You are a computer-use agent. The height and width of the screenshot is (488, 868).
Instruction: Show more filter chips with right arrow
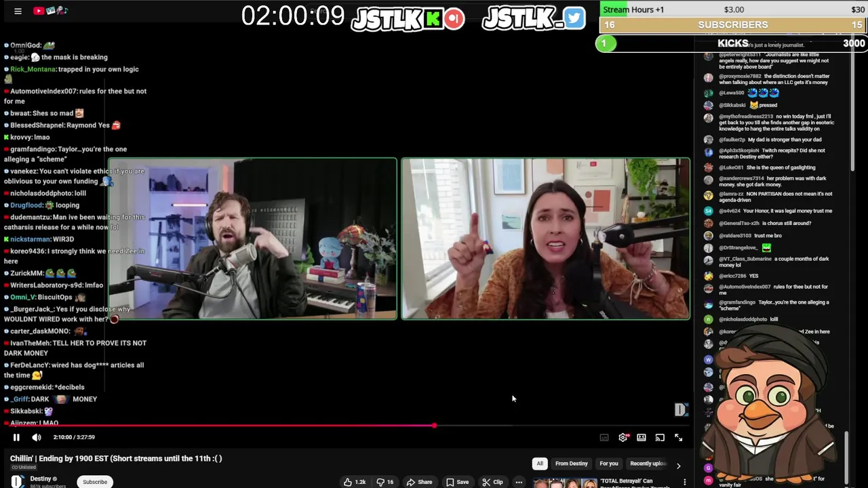point(678,466)
